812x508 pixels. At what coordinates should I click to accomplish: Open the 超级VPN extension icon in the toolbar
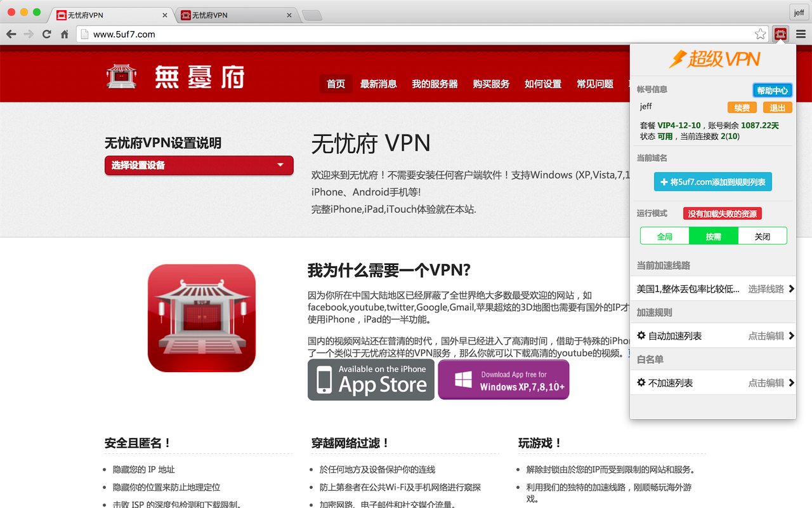click(x=780, y=34)
